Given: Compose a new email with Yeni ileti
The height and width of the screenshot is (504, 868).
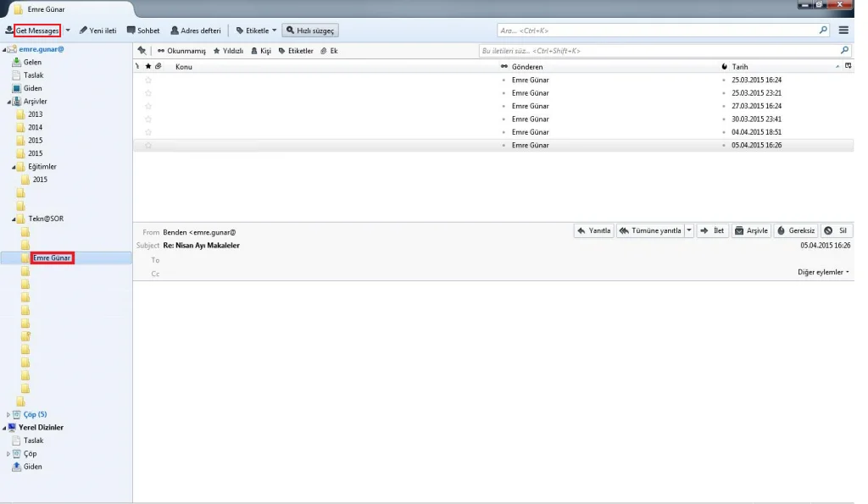Looking at the screenshot, I should pyautogui.click(x=97, y=30).
